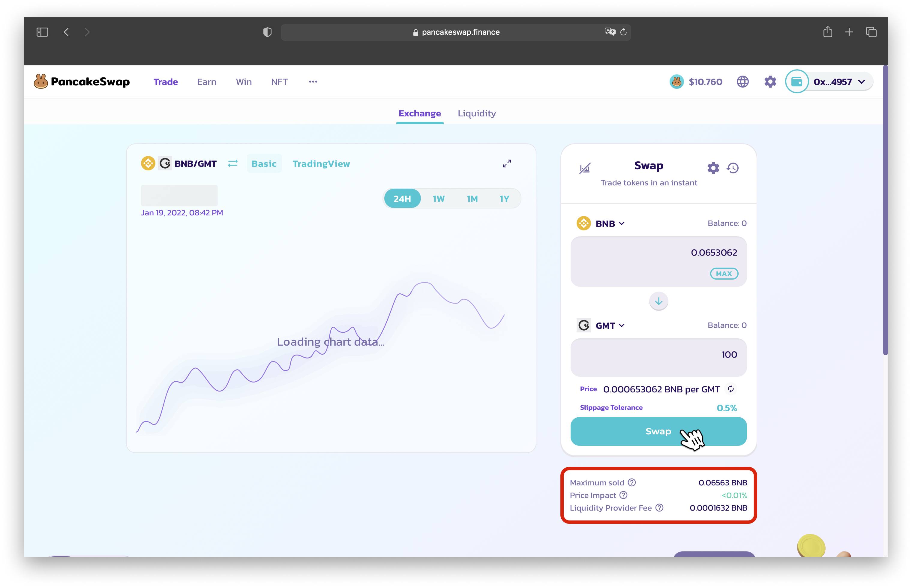The image size is (912, 588).
Task: Switch chart pair order with the swap arrows icon
Action: [x=232, y=163]
